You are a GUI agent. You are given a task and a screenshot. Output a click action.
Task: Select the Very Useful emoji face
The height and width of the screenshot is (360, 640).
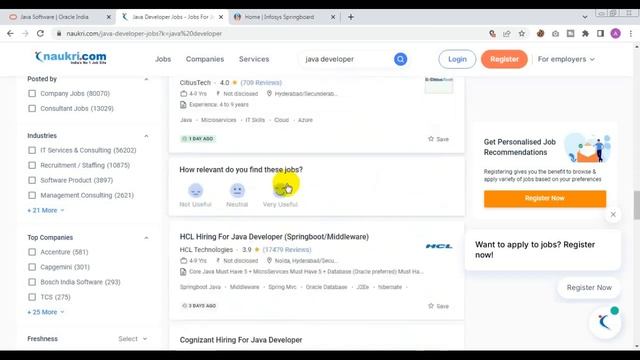click(280, 190)
